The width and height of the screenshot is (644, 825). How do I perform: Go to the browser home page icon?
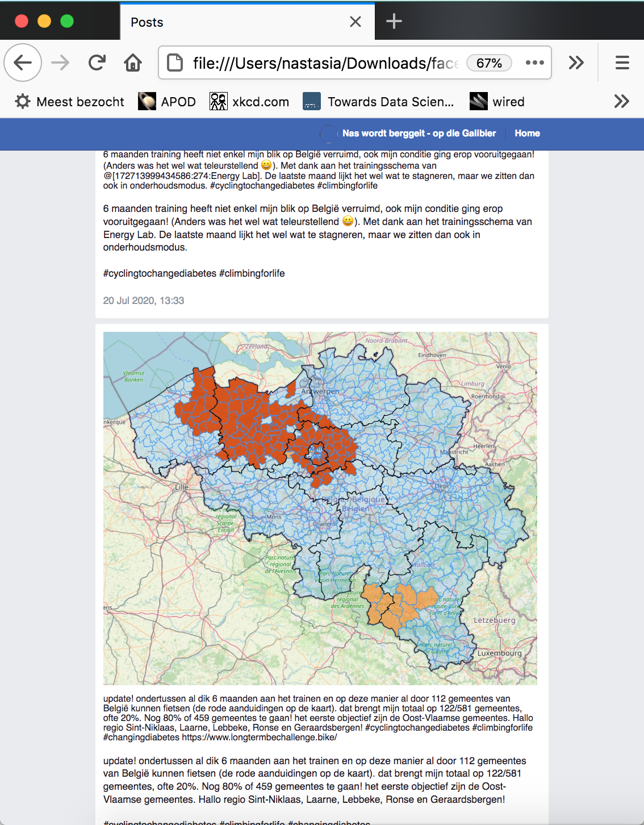point(133,63)
